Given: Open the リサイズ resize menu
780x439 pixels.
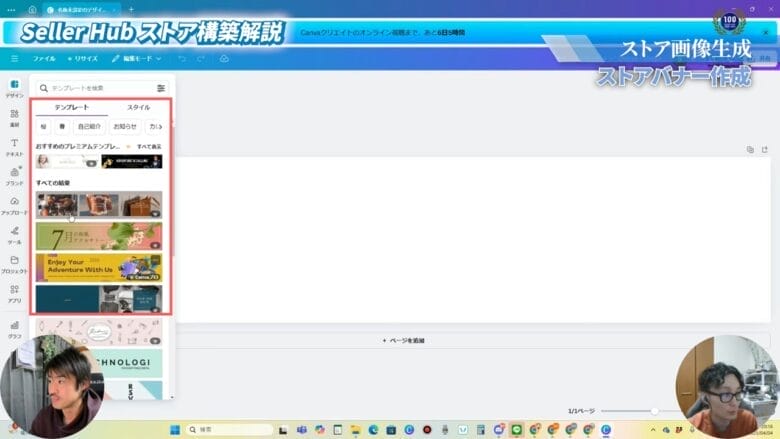Looking at the screenshot, I should tap(83, 59).
